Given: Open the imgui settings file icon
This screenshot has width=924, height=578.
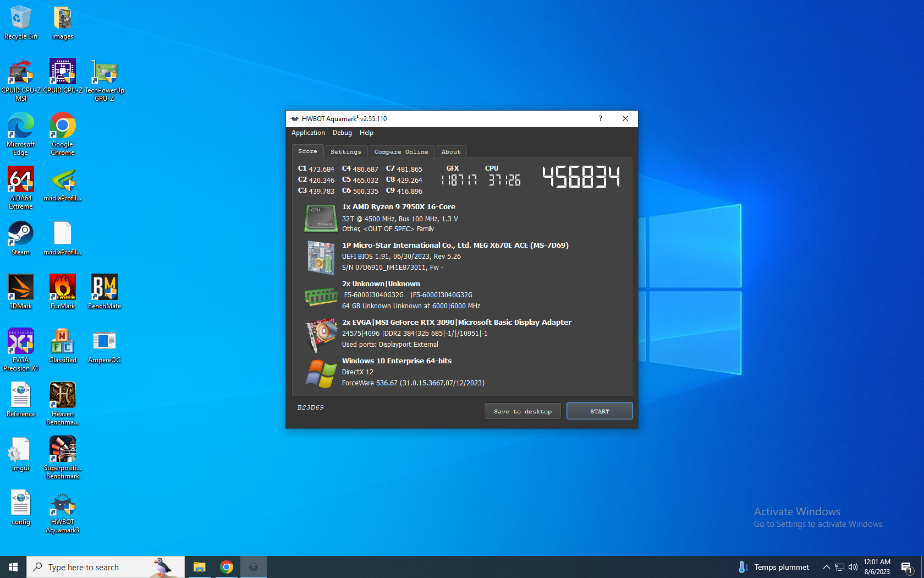Looking at the screenshot, I should click(21, 454).
